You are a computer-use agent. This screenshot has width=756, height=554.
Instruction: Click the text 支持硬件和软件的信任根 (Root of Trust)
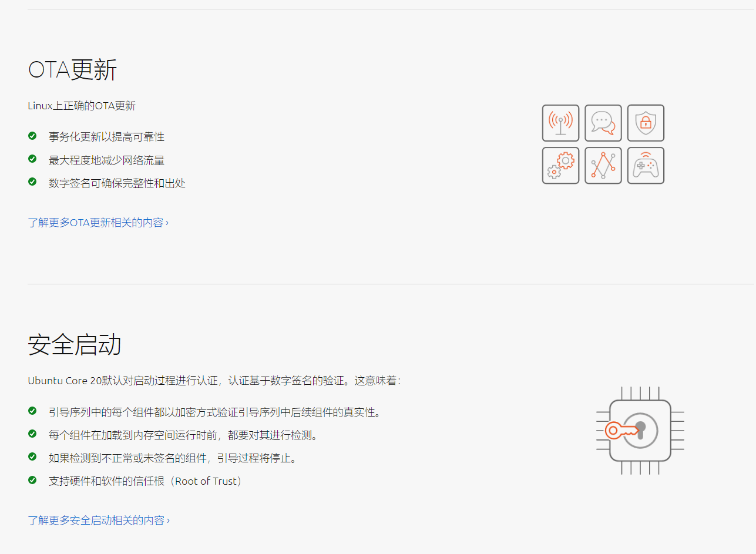pos(146,481)
